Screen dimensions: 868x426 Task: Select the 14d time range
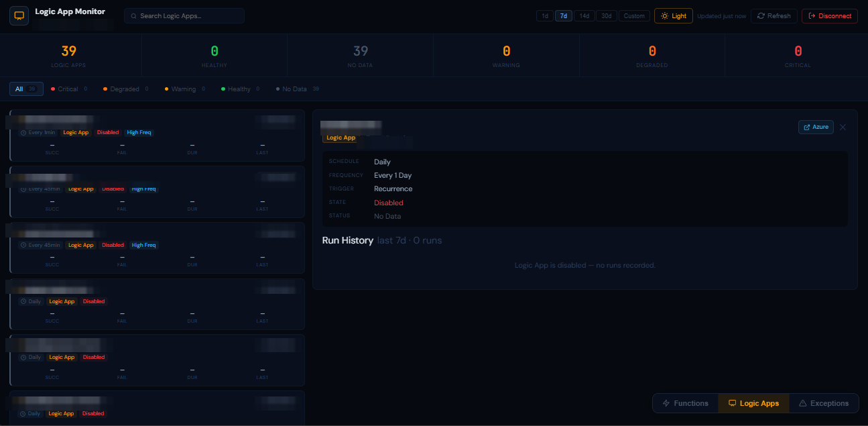(584, 16)
